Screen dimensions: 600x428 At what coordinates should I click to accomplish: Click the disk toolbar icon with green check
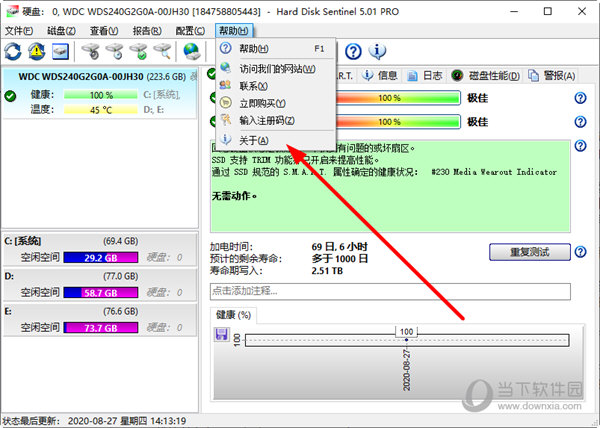[x=138, y=51]
